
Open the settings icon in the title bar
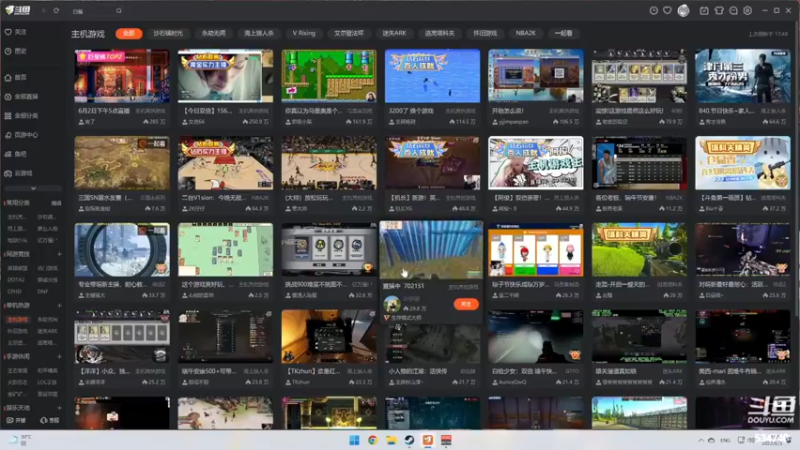(747, 10)
